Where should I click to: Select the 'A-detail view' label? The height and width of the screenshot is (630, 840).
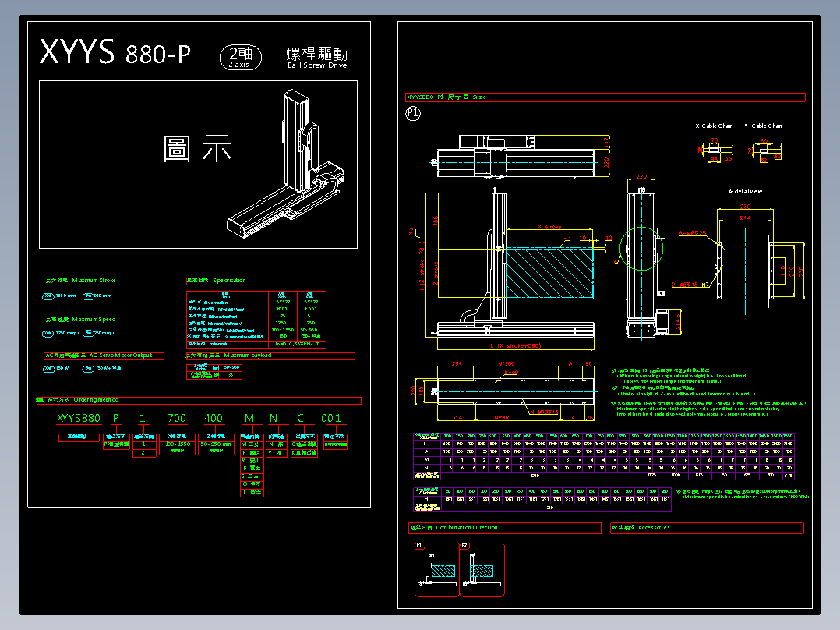click(x=745, y=191)
